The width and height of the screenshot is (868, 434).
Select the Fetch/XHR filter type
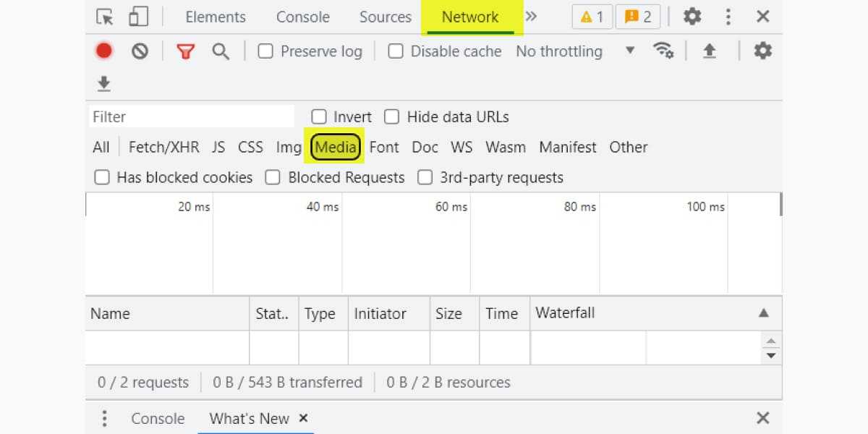[163, 147]
